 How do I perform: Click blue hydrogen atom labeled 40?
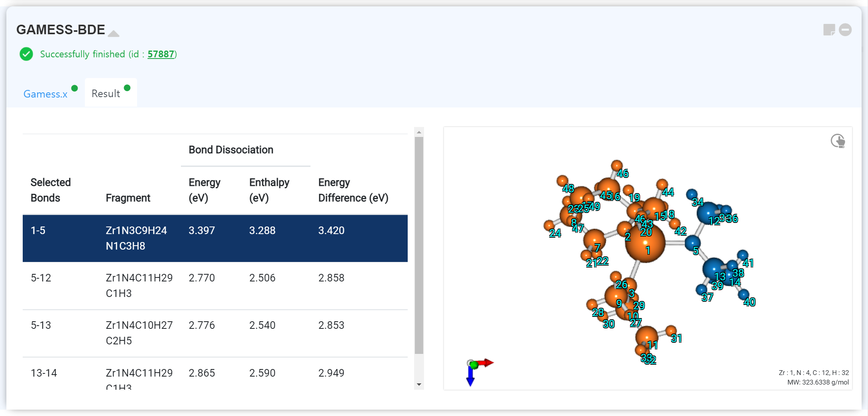pos(743,295)
